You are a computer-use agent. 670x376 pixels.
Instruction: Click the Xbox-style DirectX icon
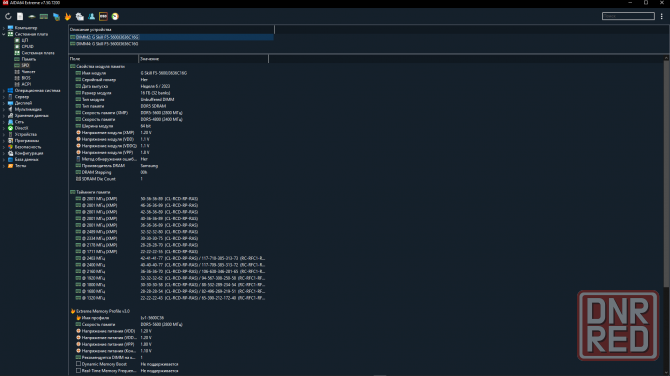click(10, 128)
